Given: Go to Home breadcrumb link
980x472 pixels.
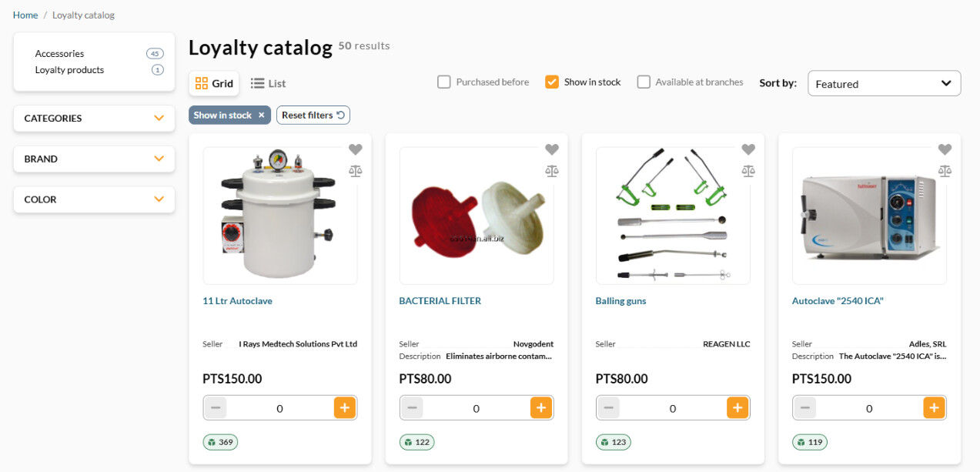Looking at the screenshot, I should click(x=25, y=15).
